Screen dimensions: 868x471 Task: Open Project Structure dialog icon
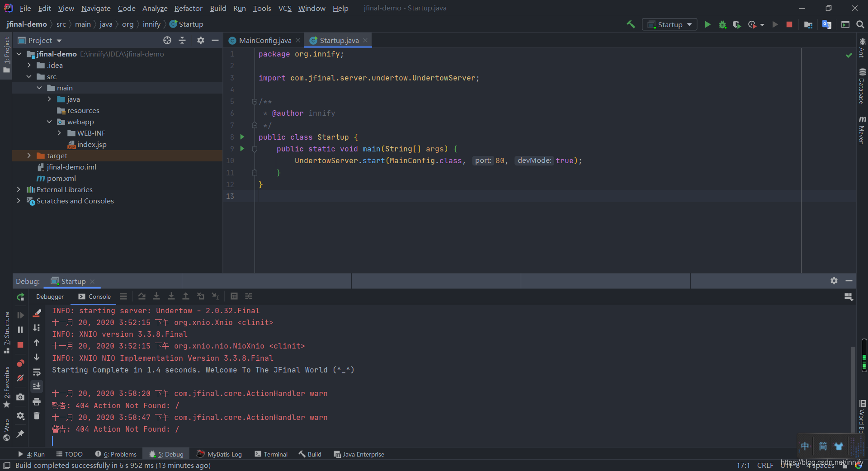pyautogui.click(x=808, y=24)
